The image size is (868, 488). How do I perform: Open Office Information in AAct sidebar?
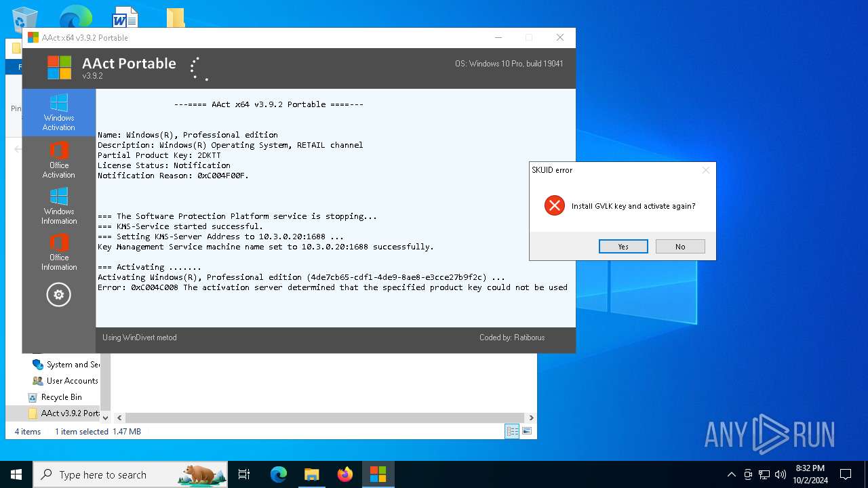[59, 252]
